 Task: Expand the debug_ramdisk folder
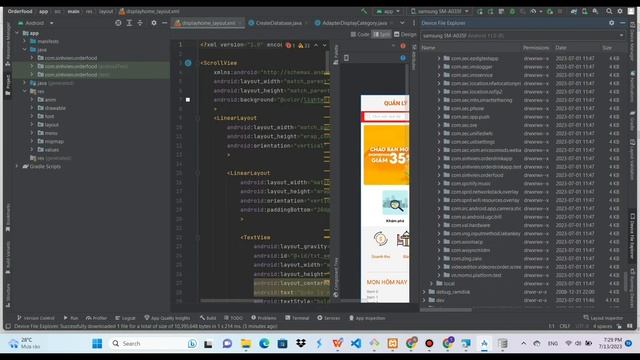click(424, 292)
